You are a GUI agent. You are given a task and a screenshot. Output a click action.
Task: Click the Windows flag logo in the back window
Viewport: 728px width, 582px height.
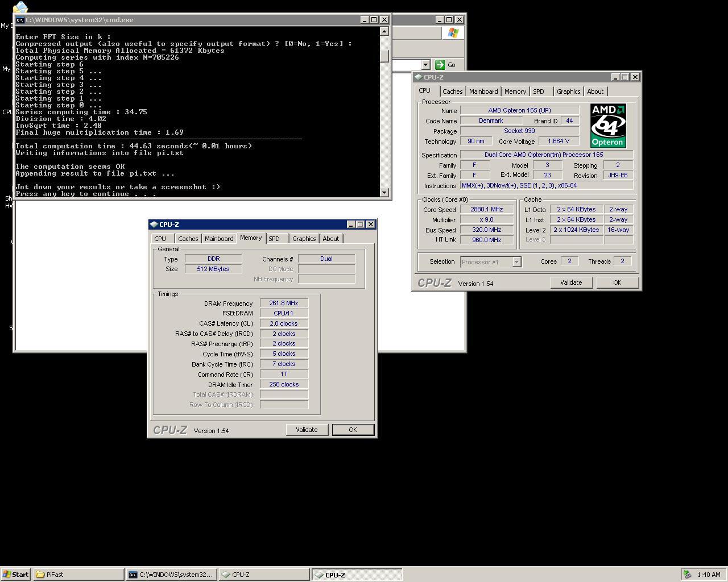(453, 33)
